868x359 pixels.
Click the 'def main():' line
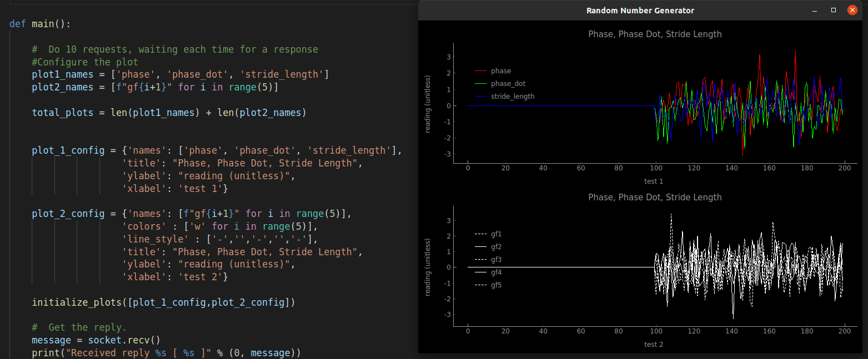coord(40,24)
